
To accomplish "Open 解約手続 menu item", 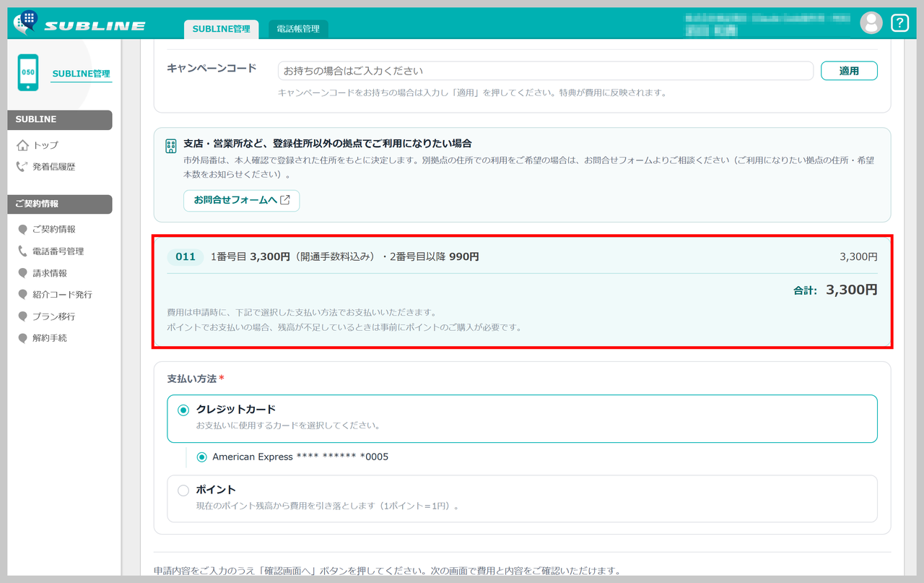I will point(50,338).
